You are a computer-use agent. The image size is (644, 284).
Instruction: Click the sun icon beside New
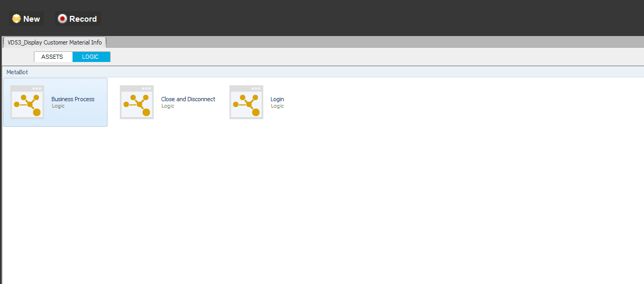pyautogui.click(x=16, y=19)
